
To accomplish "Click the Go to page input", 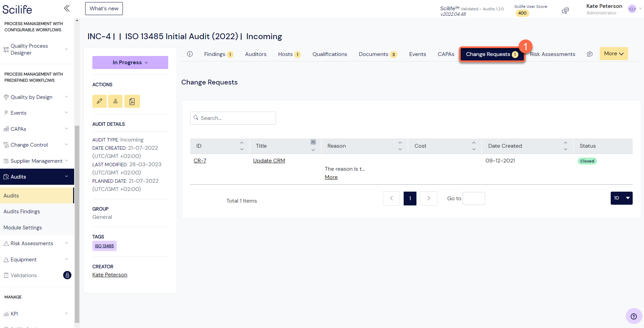I will pyautogui.click(x=474, y=199).
